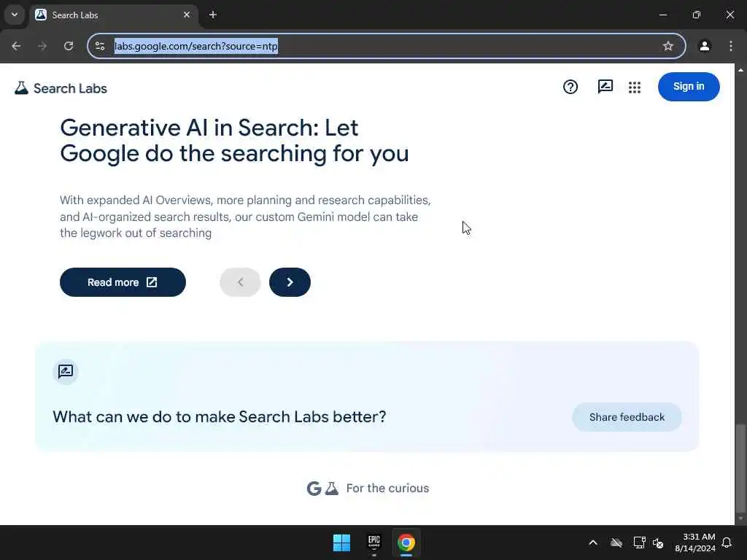
Task: Click 'What can we do to make Search Labs better?'
Action: click(220, 416)
